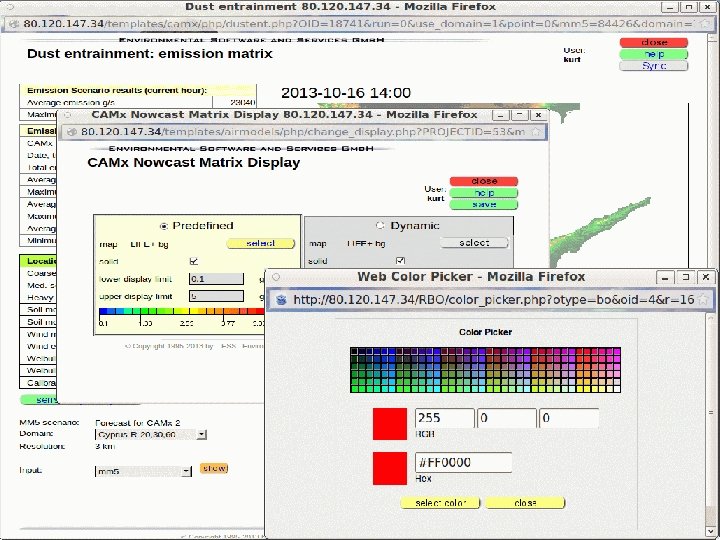Click red close button in CAMx Nowcast page

click(484, 181)
